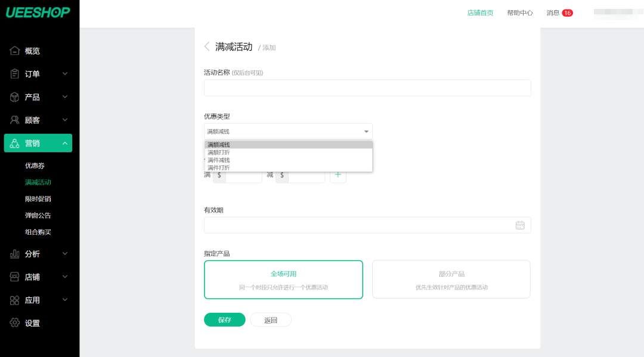Select the 全场可用 option card
This screenshot has width=644, height=357.
click(283, 279)
